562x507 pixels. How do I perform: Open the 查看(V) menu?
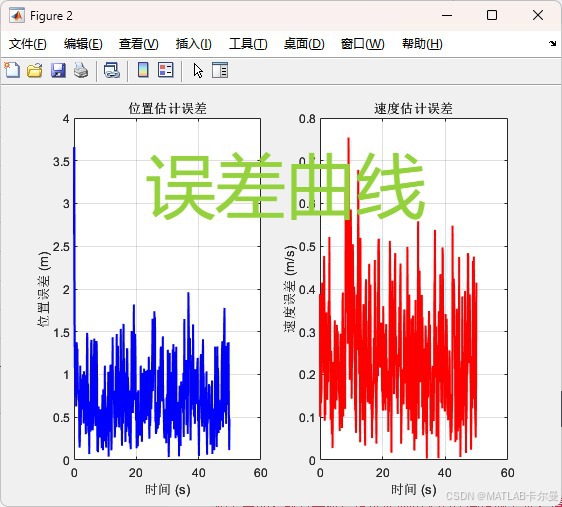coord(139,44)
